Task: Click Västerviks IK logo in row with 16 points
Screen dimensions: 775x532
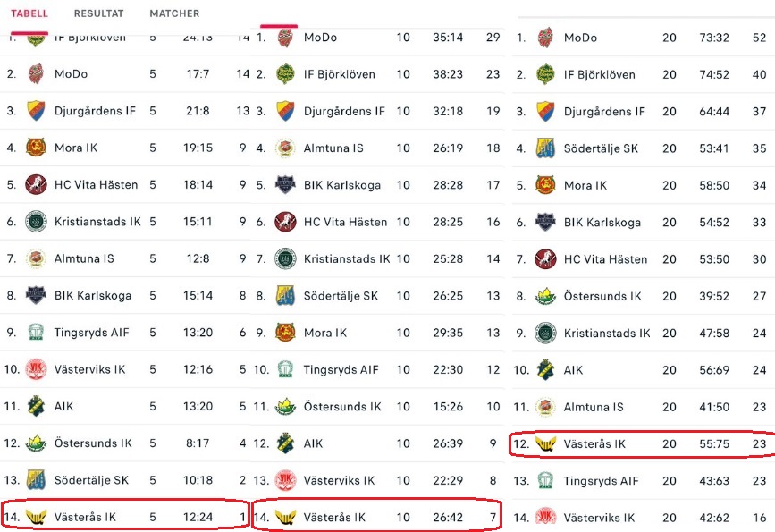Action: click(545, 518)
